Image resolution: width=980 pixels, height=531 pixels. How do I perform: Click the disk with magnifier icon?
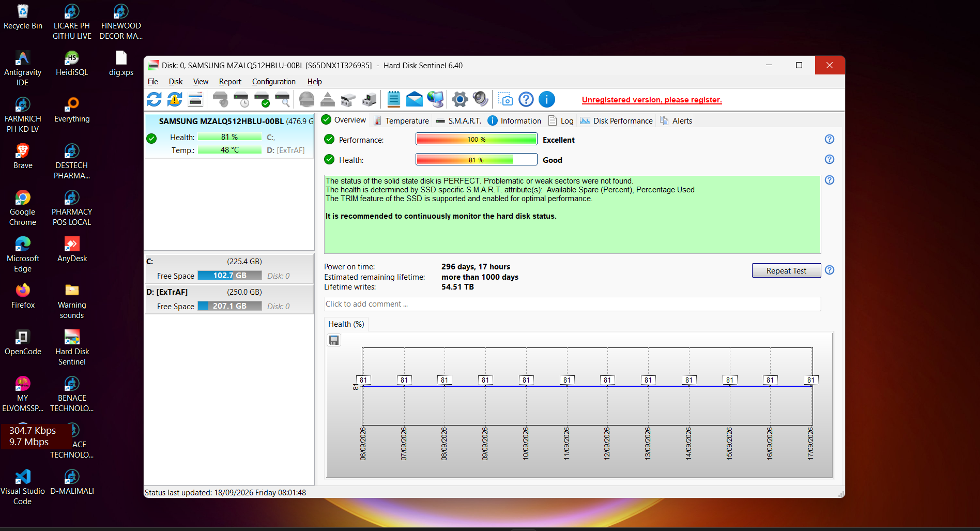tap(283, 99)
